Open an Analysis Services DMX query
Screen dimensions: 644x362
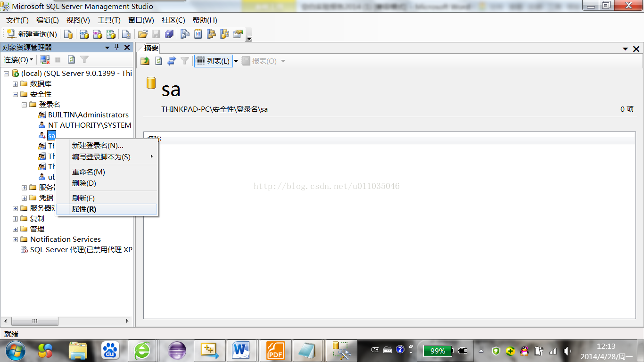(97, 34)
